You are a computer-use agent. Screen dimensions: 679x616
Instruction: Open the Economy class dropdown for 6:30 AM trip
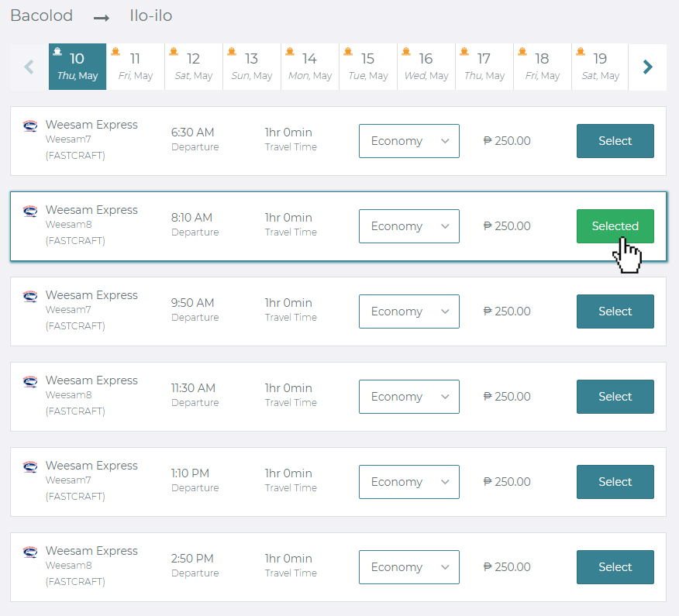[x=409, y=141]
